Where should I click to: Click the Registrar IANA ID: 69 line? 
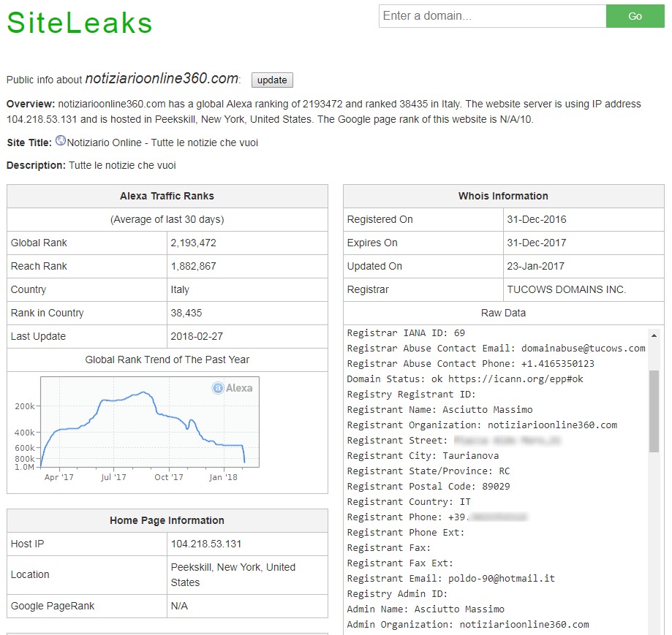(406, 333)
